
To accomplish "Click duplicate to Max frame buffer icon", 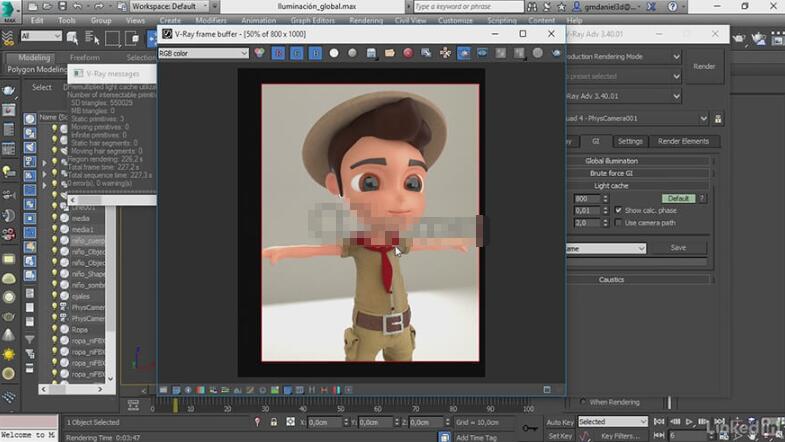I will tap(427, 53).
